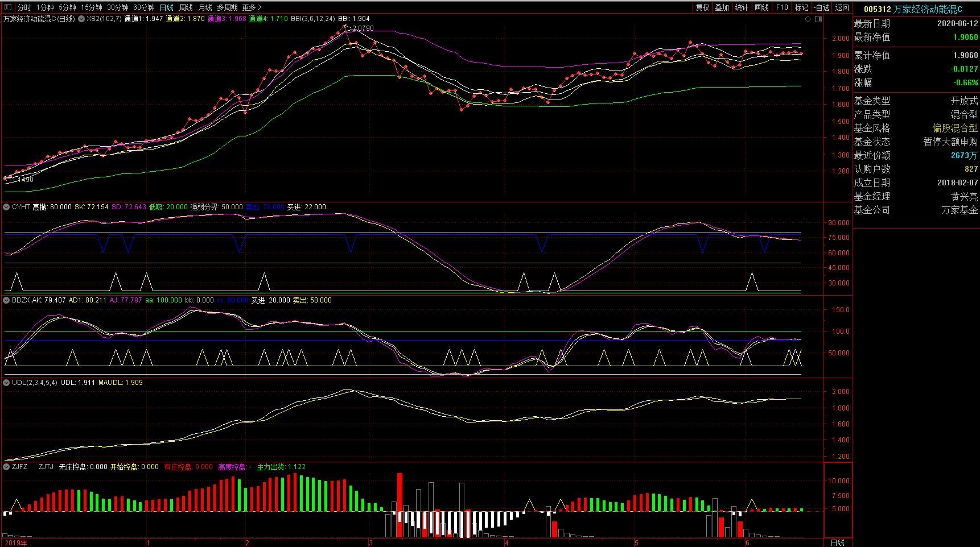Click the UDL(2,3,4,5,4) indicator name
Screen dimensions: 980x547
35,383
